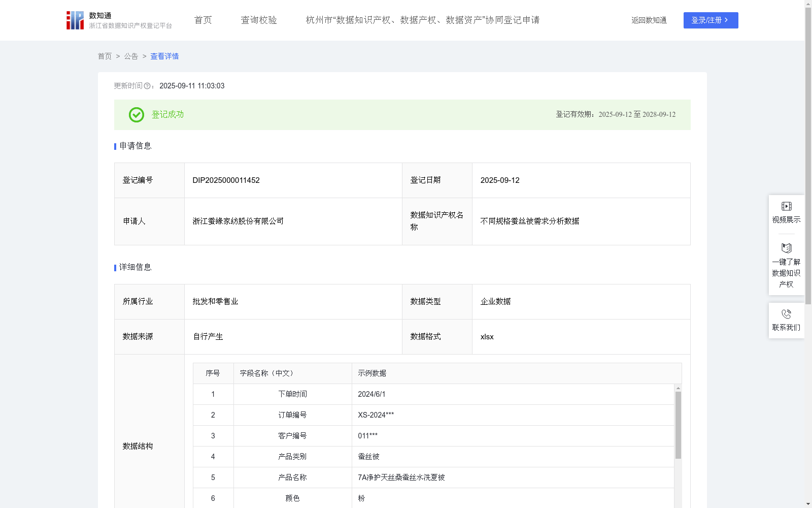The height and width of the screenshot is (508, 812).
Task: Click sample value 011***
Action: (x=367, y=436)
